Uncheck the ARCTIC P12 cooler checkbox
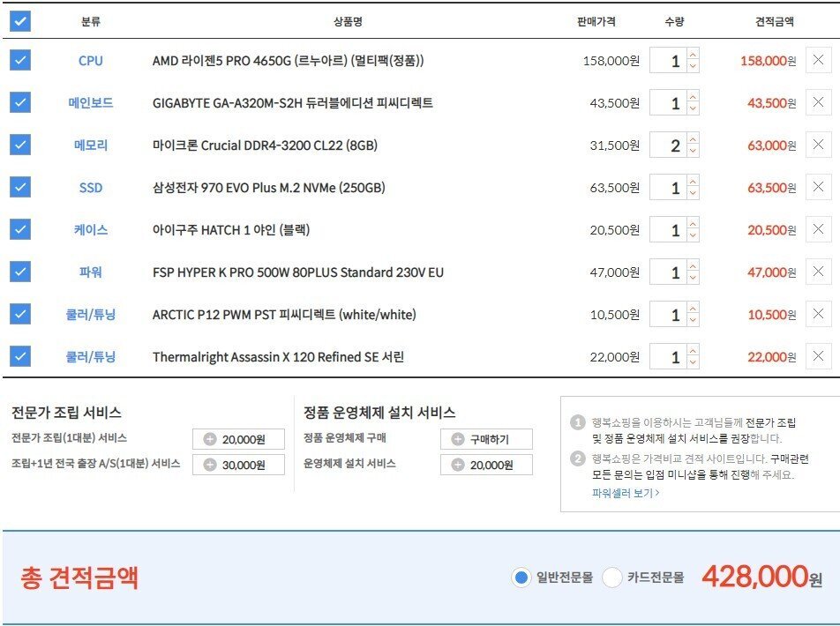 pyautogui.click(x=19, y=314)
